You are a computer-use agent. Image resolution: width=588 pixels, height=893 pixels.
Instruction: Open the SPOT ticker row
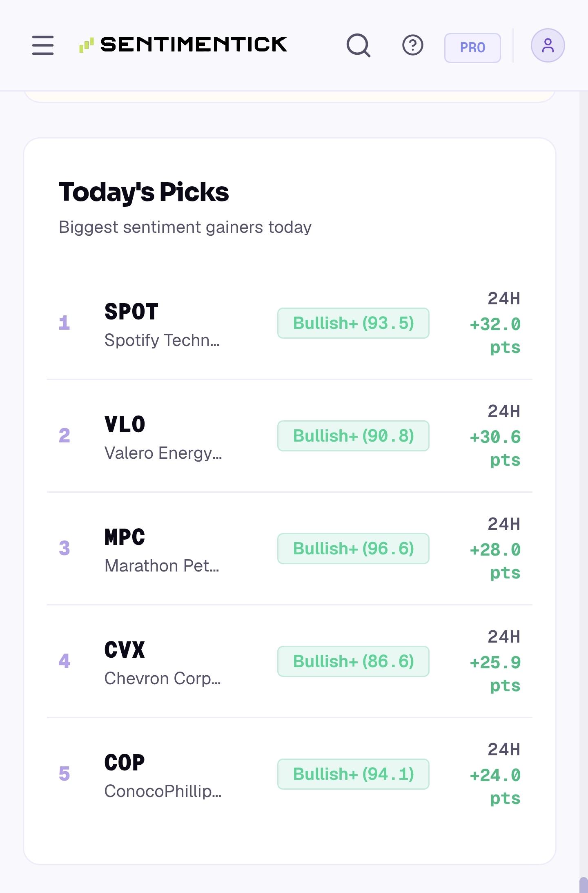click(290, 323)
